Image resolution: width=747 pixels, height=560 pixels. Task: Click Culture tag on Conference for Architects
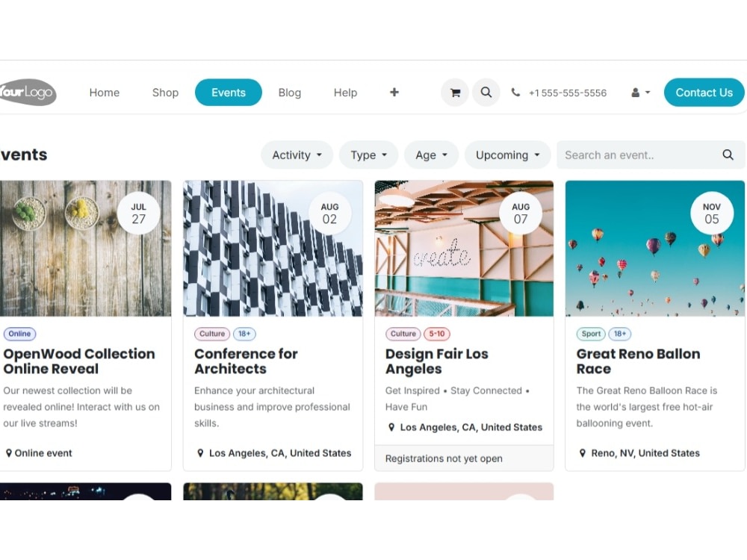coord(212,334)
